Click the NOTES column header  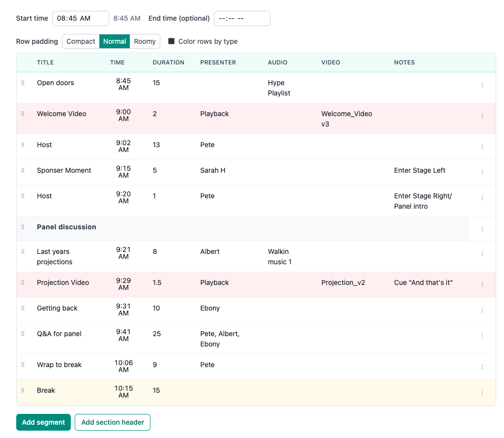[x=404, y=63]
